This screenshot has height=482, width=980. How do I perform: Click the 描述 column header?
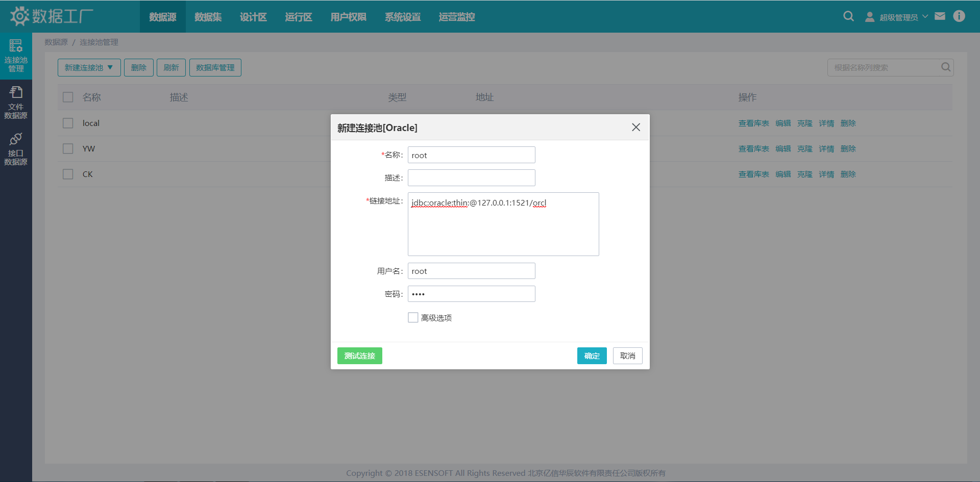179,97
